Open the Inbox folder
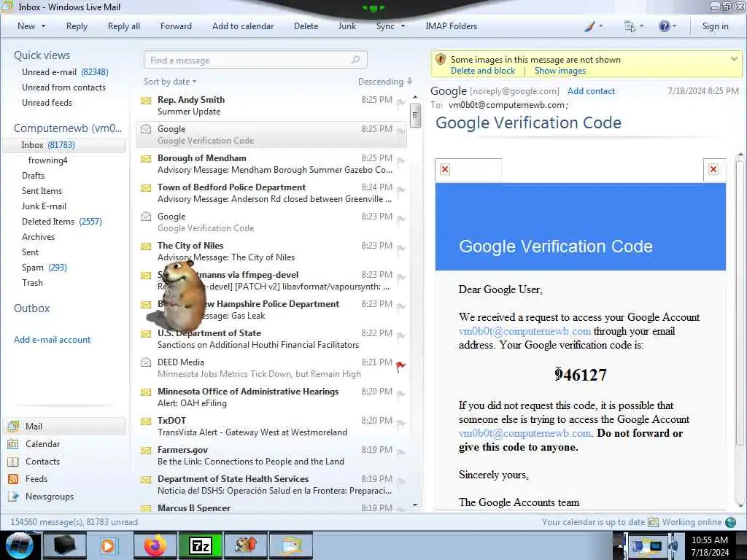The image size is (747, 560). [64, 145]
